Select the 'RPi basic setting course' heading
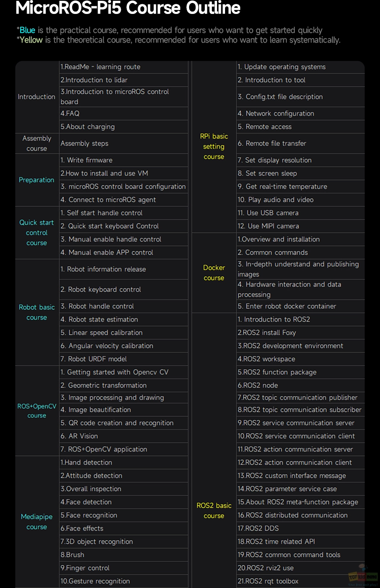 214,147
